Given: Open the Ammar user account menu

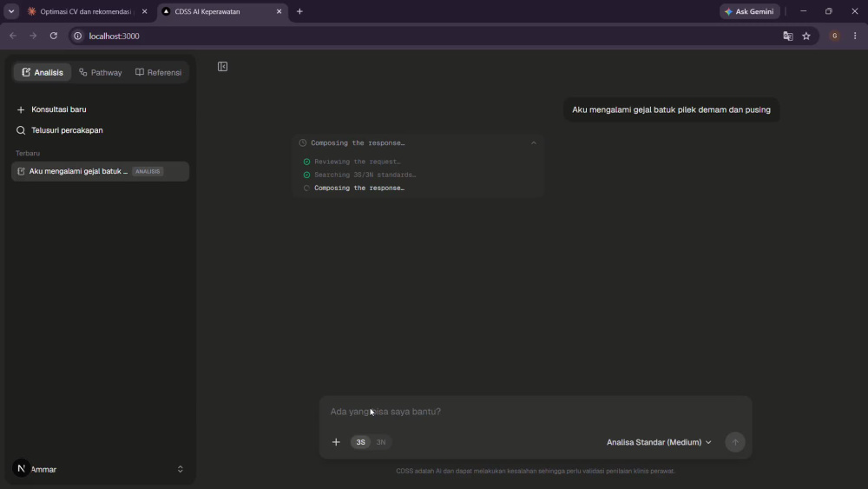Looking at the screenshot, I should (x=100, y=469).
